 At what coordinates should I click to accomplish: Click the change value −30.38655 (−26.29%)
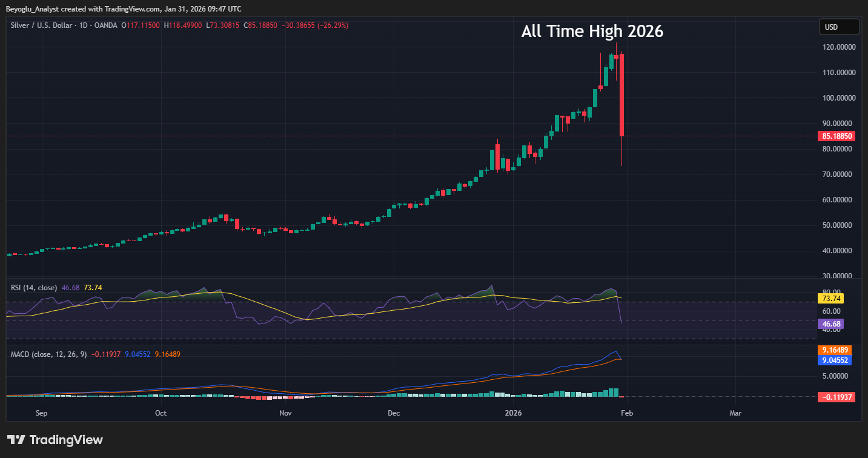click(316, 25)
